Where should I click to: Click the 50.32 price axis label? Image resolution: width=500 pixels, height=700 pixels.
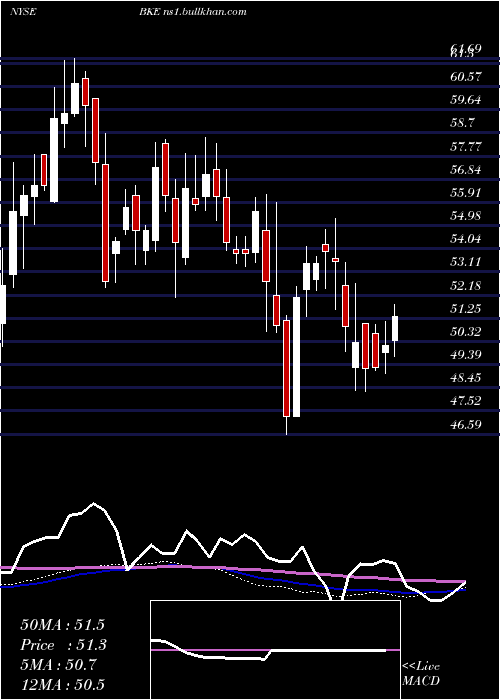pos(466,332)
